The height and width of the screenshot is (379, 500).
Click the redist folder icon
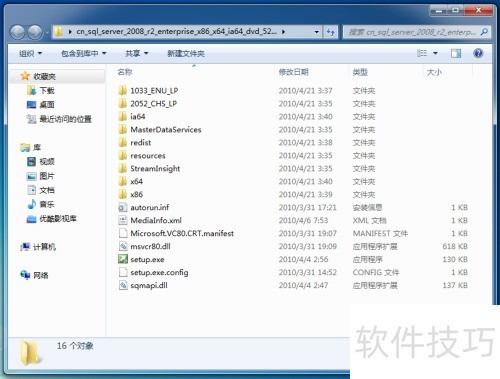coord(123,142)
